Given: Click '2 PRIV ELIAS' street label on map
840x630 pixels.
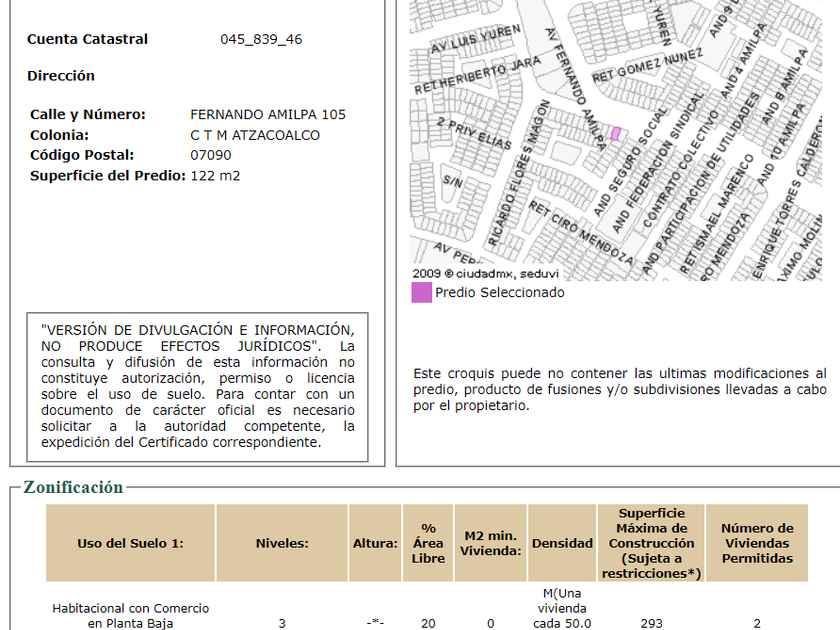Looking at the screenshot, I should pos(474,133).
